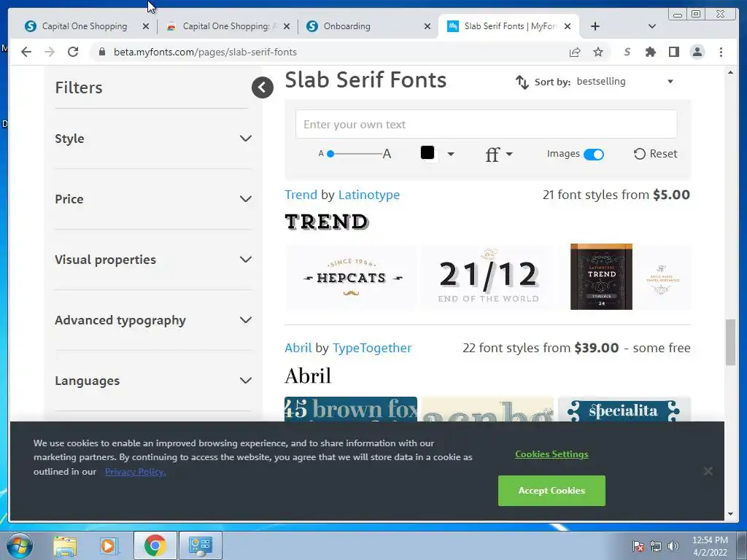Open the Latinotype foundry link
This screenshot has height=560, width=747.
369,195
